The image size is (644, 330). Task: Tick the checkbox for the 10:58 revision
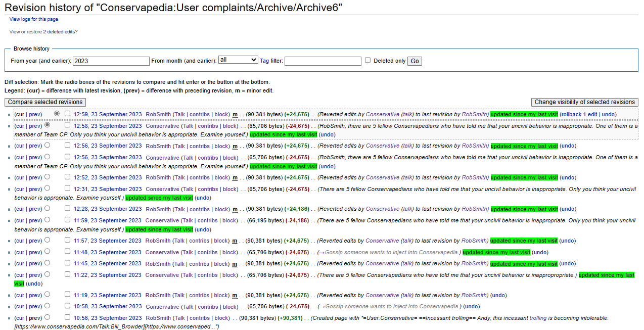point(68,306)
